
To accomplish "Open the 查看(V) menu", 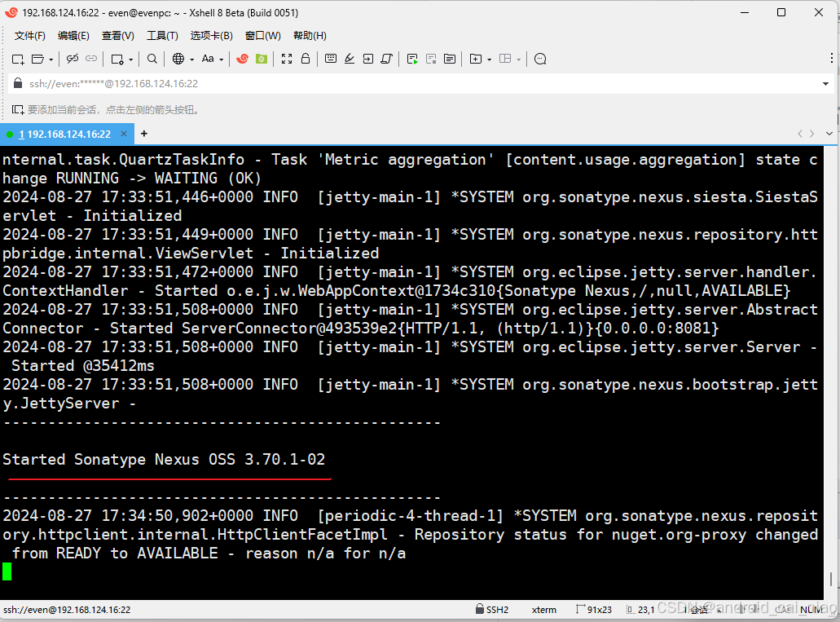I will click(x=118, y=36).
